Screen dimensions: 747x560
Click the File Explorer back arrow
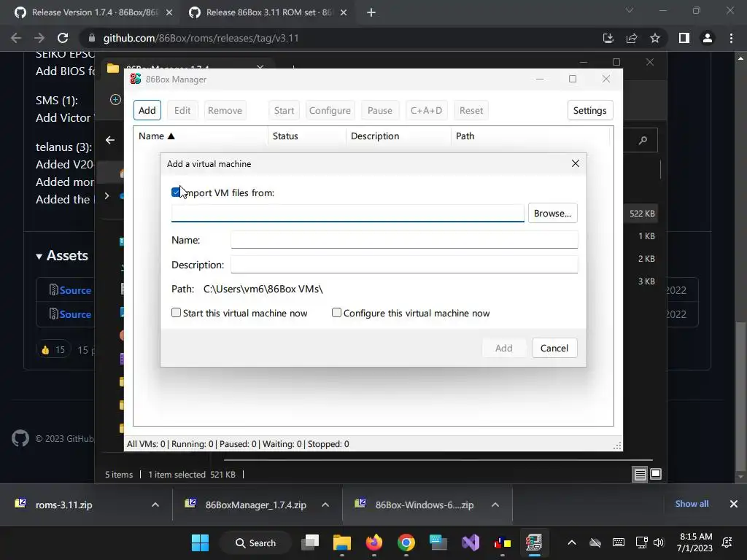(x=110, y=140)
